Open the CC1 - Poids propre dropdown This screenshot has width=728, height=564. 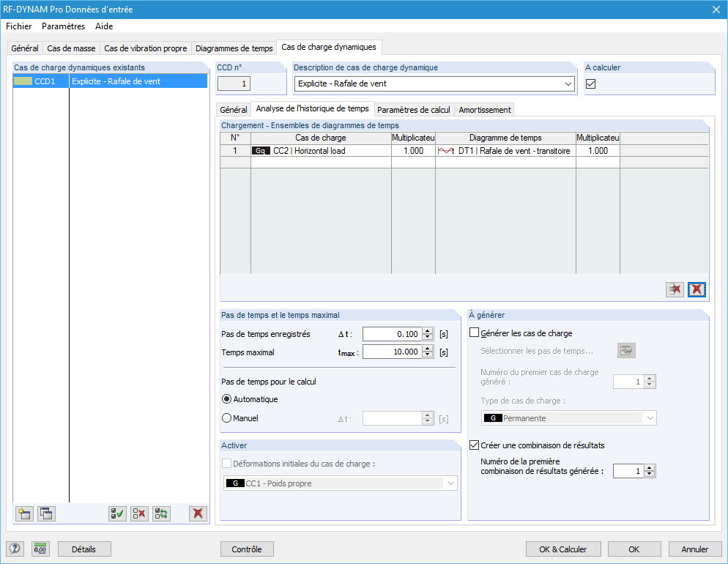coord(451,483)
